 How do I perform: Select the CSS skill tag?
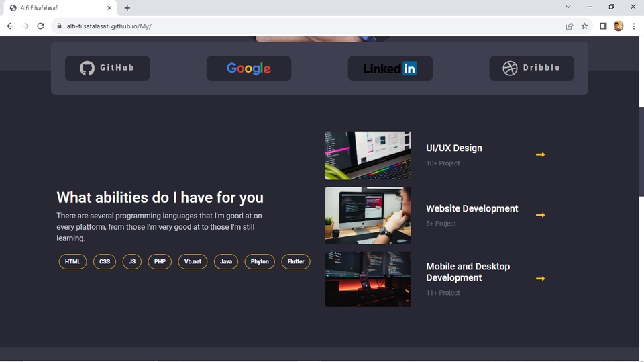105,262
